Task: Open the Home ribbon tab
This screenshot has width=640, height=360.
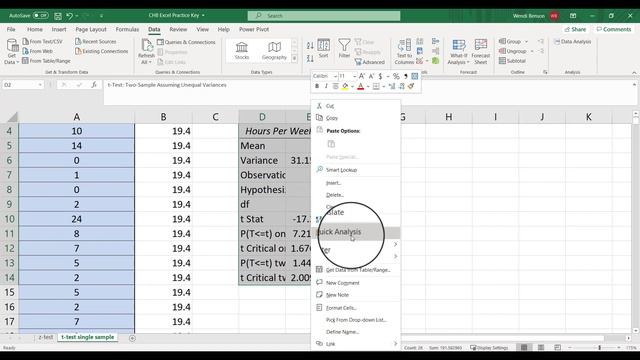Action: click(35, 29)
